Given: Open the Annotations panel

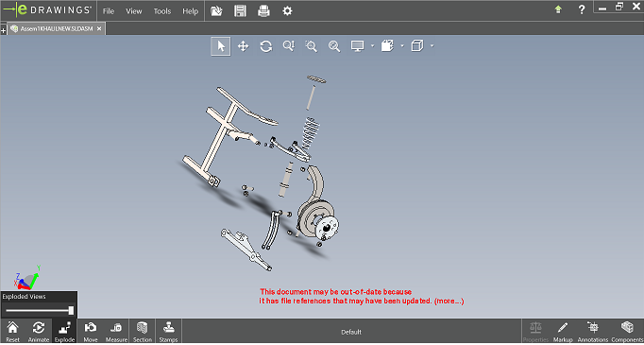Looking at the screenshot, I should click(593, 332).
